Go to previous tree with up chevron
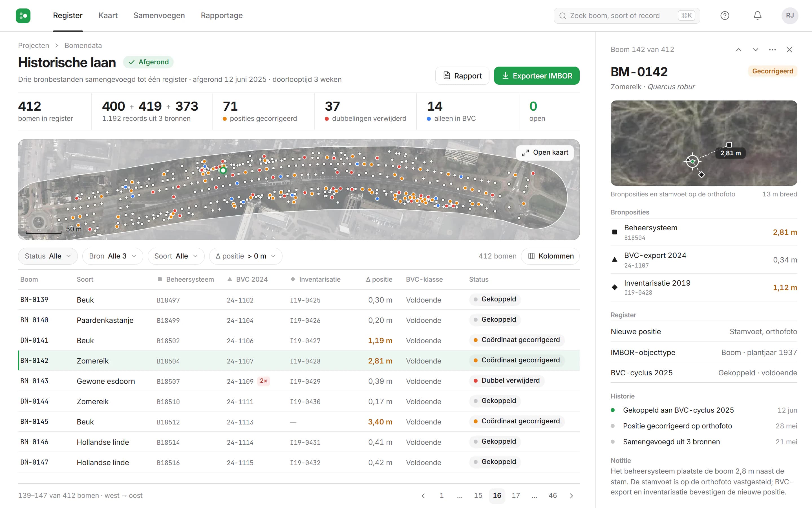812x508 pixels. tap(738, 50)
